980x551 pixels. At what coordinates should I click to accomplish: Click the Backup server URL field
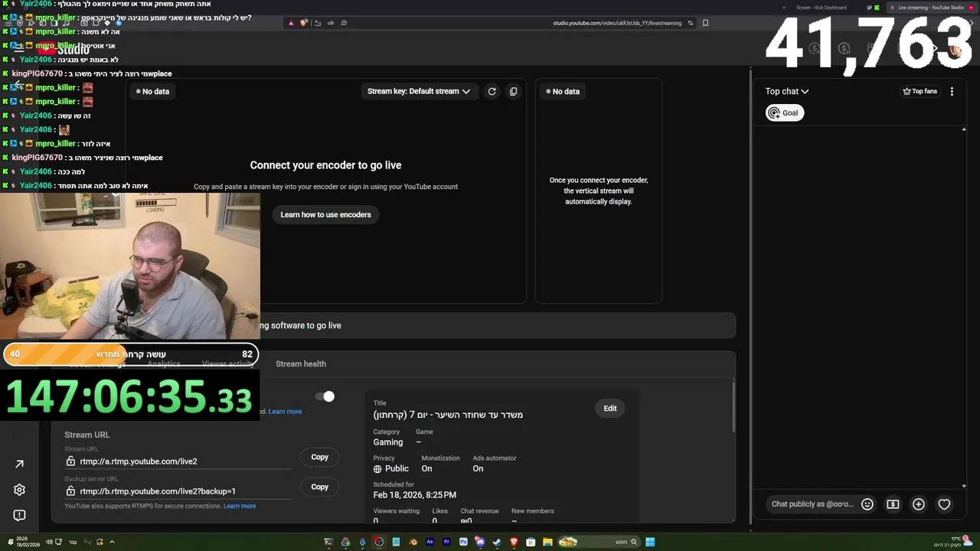178,491
